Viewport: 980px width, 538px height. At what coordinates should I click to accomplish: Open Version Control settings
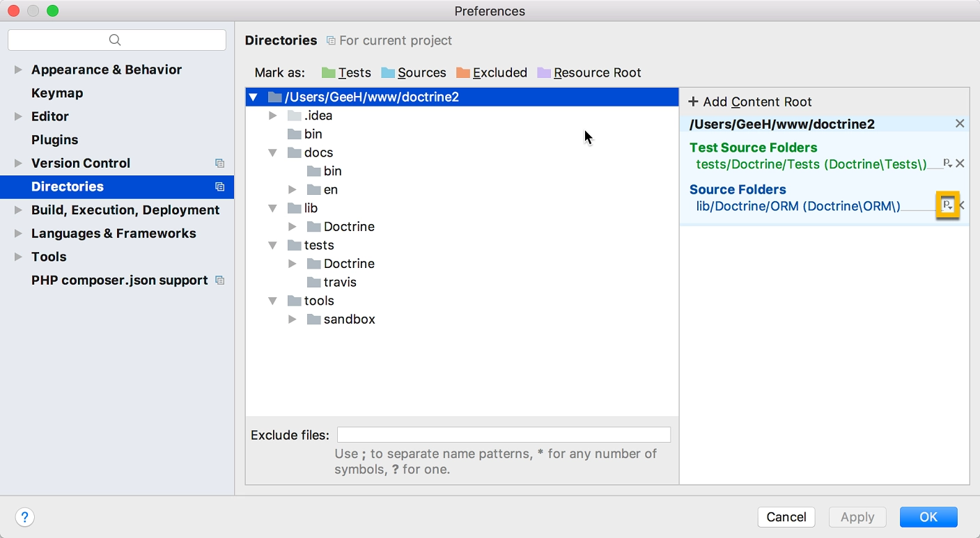pyautogui.click(x=81, y=163)
